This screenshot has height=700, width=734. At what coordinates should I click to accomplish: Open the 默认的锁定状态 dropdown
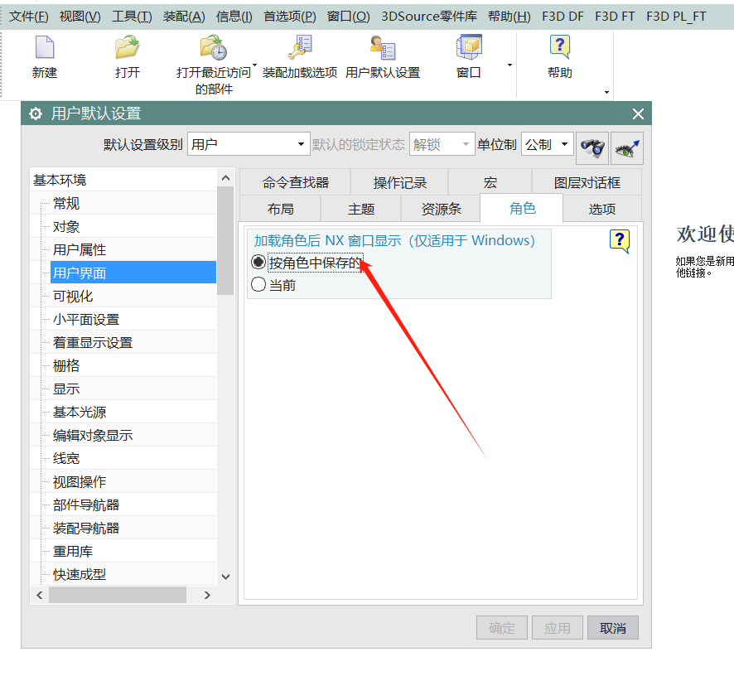coord(442,144)
